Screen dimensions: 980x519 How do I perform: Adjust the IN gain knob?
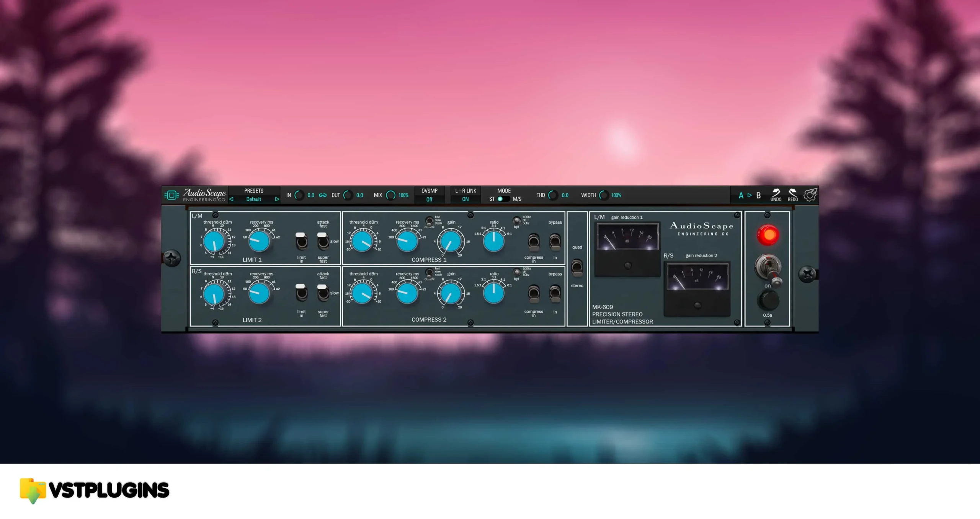tap(299, 195)
